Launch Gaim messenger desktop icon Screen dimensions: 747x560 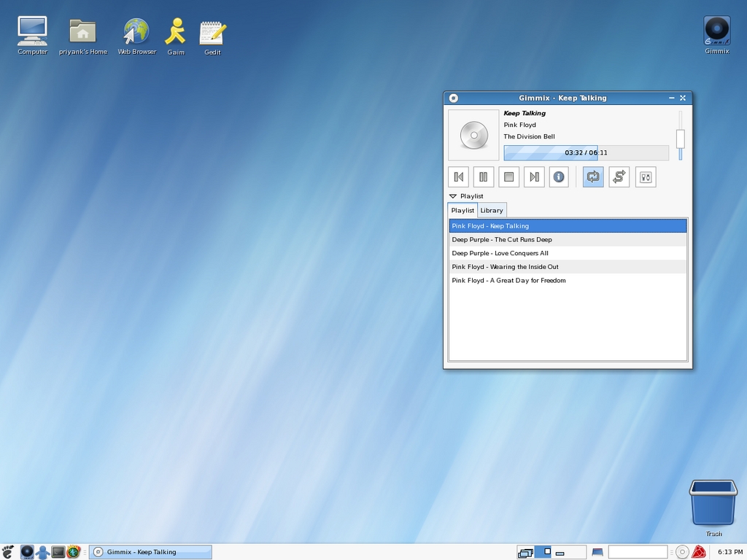[x=176, y=36]
